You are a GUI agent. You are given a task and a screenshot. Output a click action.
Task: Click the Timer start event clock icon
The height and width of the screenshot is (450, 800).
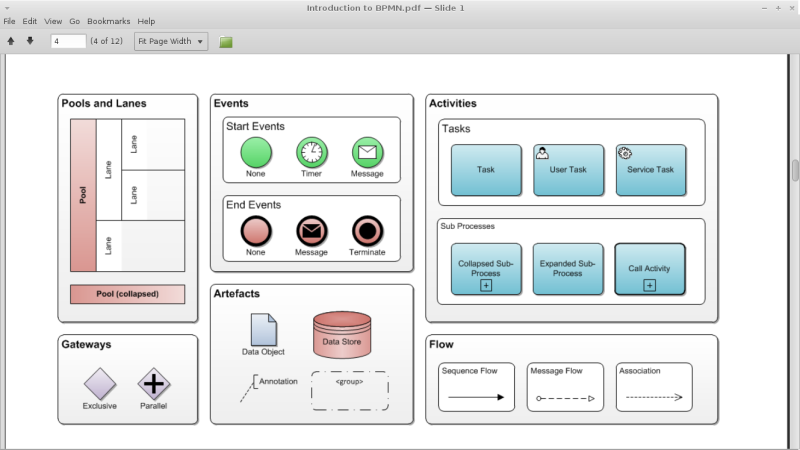click(312, 153)
